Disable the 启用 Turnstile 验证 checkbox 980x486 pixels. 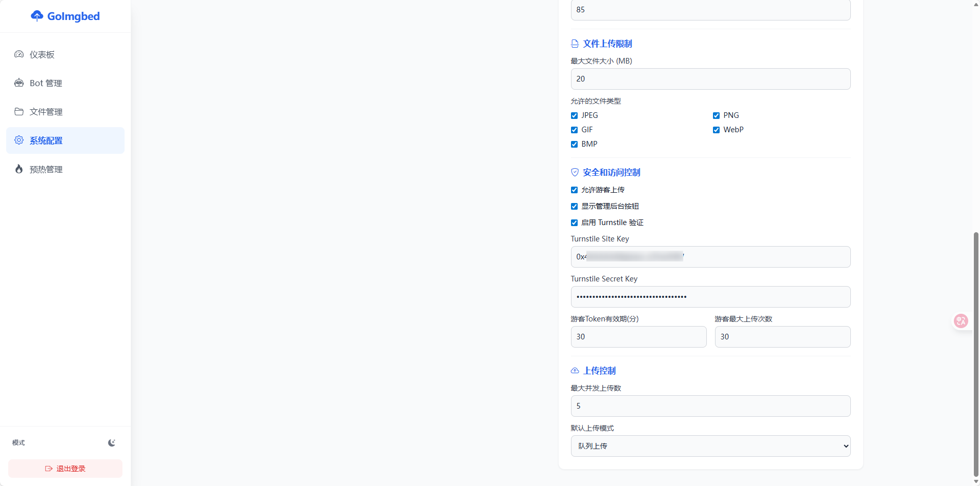coord(574,222)
